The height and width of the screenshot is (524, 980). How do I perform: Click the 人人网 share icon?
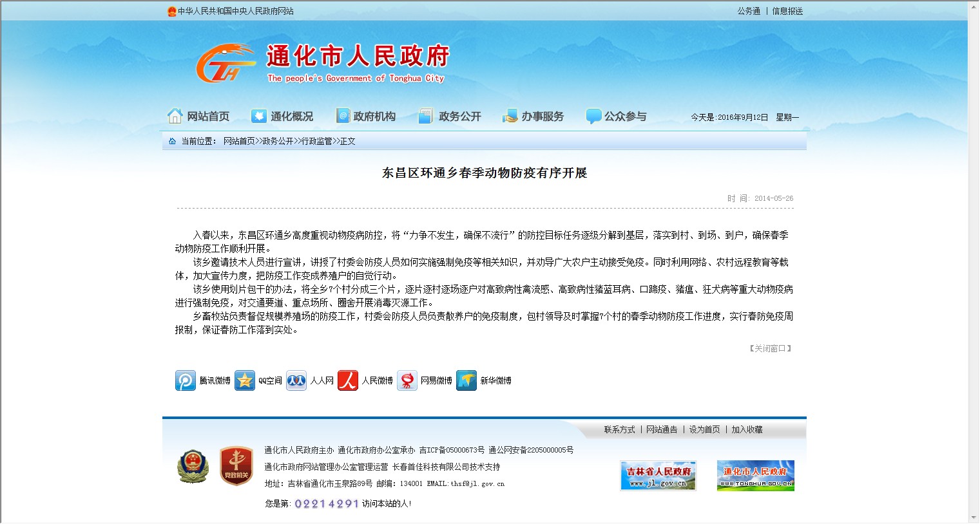tap(296, 380)
